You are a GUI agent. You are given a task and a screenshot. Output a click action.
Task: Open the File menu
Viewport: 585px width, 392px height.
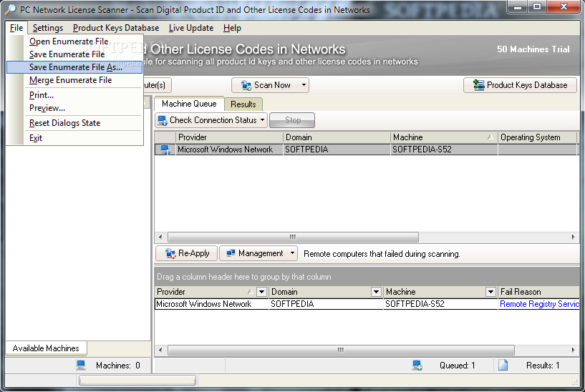pyautogui.click(x=16, y=28)
